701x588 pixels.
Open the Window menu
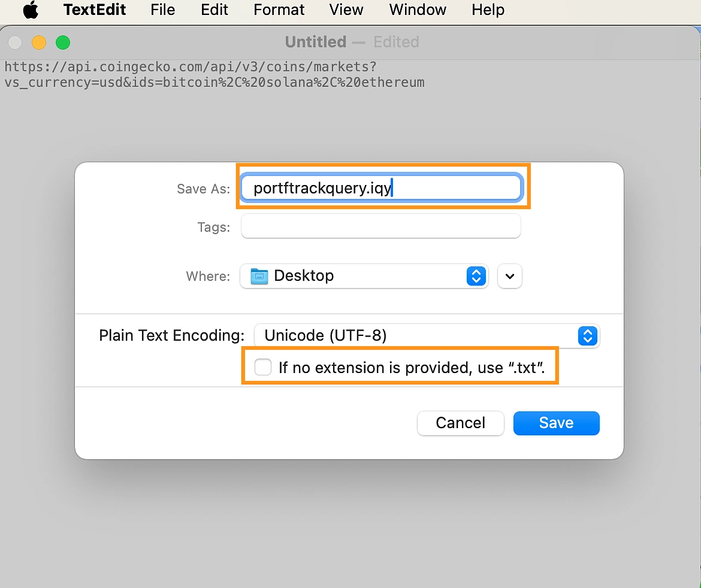tap(418, 10)
